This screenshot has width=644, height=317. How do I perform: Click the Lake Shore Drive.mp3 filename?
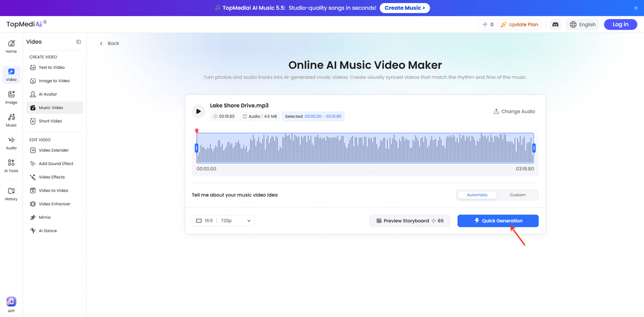point(239,105)
